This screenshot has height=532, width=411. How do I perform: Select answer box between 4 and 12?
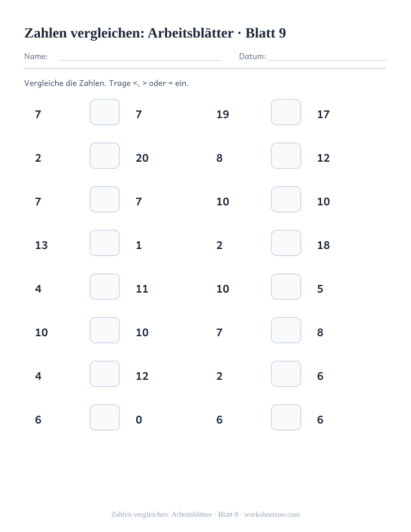click(x=105, y=374)
